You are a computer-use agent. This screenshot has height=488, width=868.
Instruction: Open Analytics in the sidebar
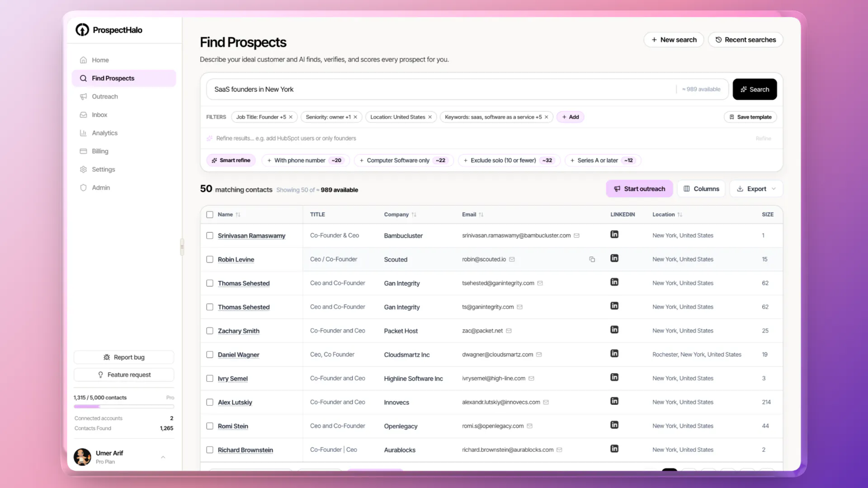click(x=124, y=133)
